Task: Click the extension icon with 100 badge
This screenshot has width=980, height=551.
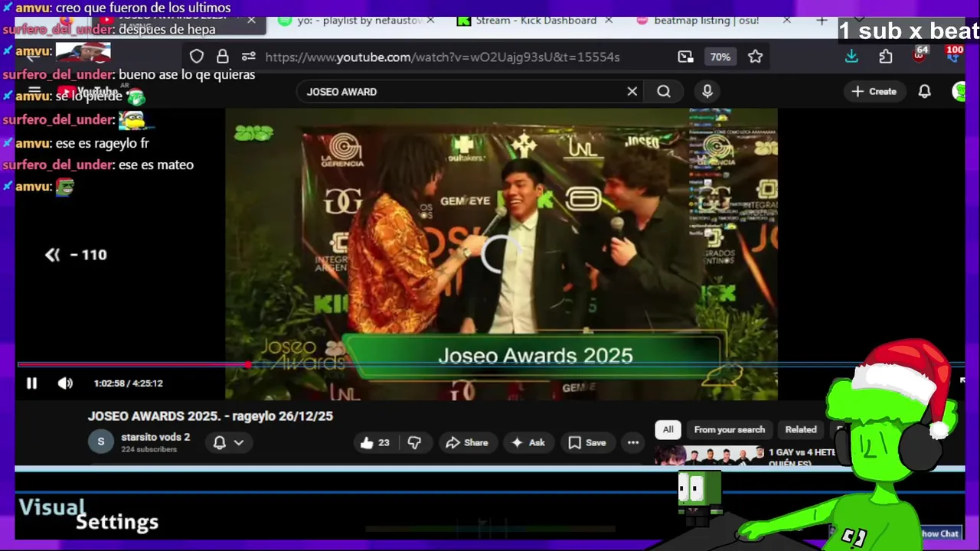Action: click(952, 55)
